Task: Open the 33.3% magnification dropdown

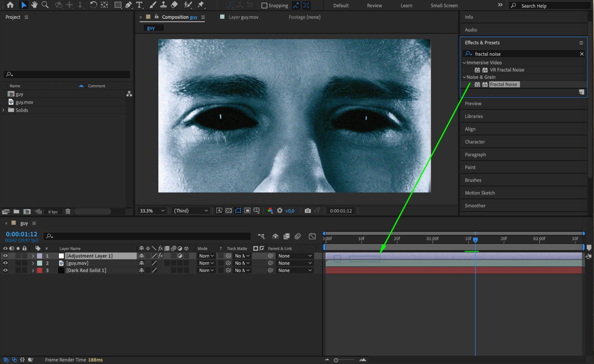Action: (x=152, y=211)
